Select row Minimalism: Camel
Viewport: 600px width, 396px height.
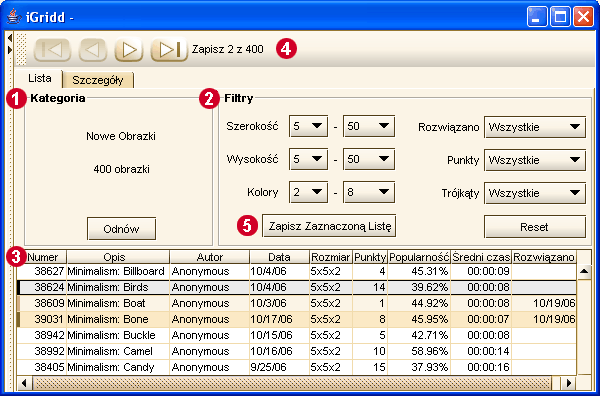297,351
